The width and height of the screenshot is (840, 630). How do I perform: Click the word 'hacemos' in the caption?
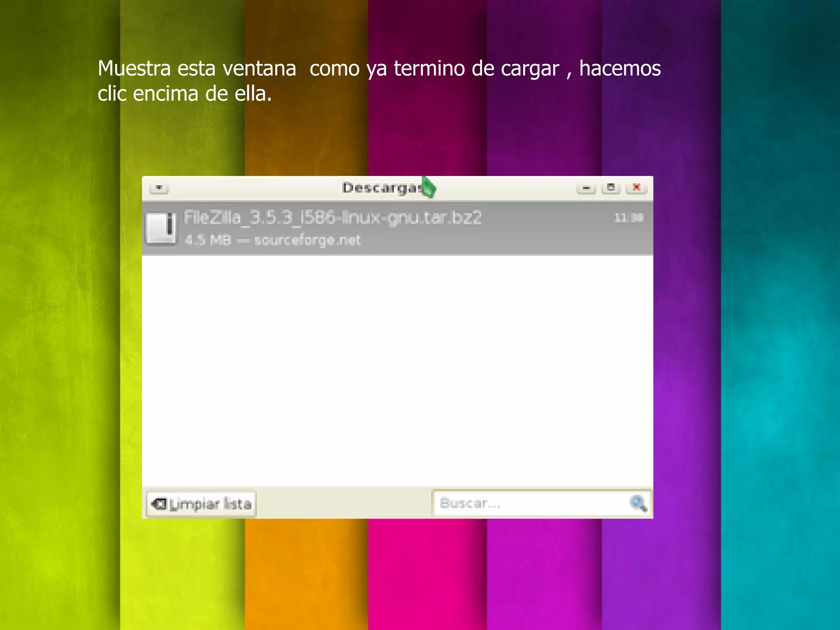pyautogui.click(x=620, y=68)
